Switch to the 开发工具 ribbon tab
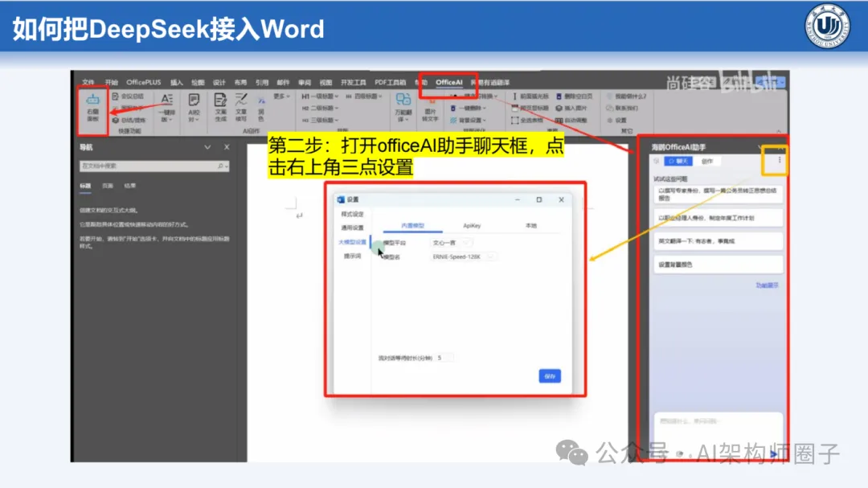This screenshot has height=488, width=868. pyautogui.click(x=353, y=82)
